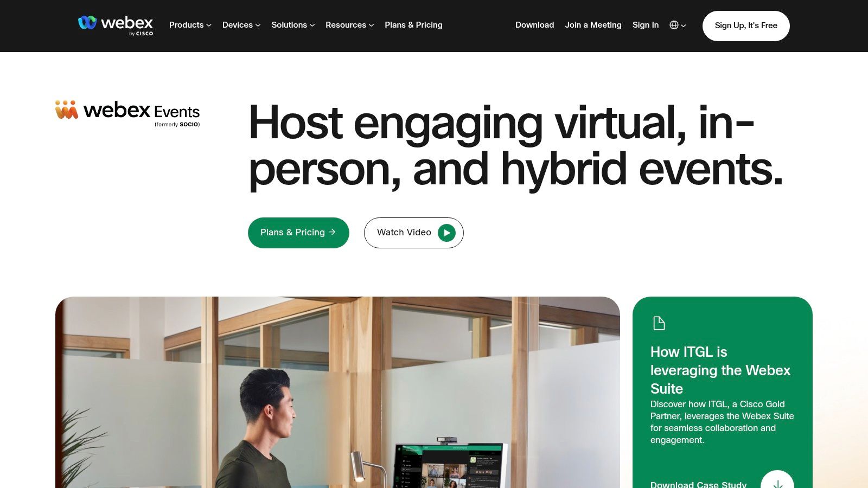The width and height of the screenshot is (868, 488).
Task: Click the Watch Video button
Action: (413, 233)
